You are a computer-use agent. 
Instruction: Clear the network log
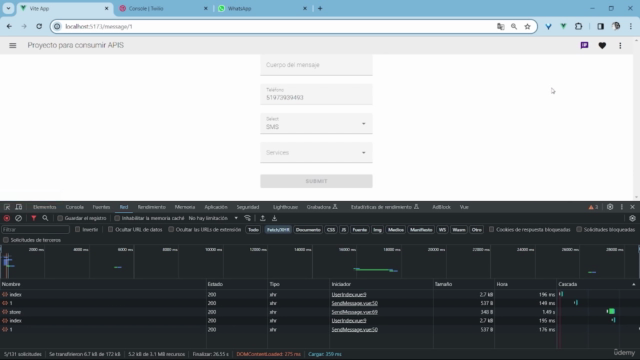pyautogui.click(x=18, y=218)
